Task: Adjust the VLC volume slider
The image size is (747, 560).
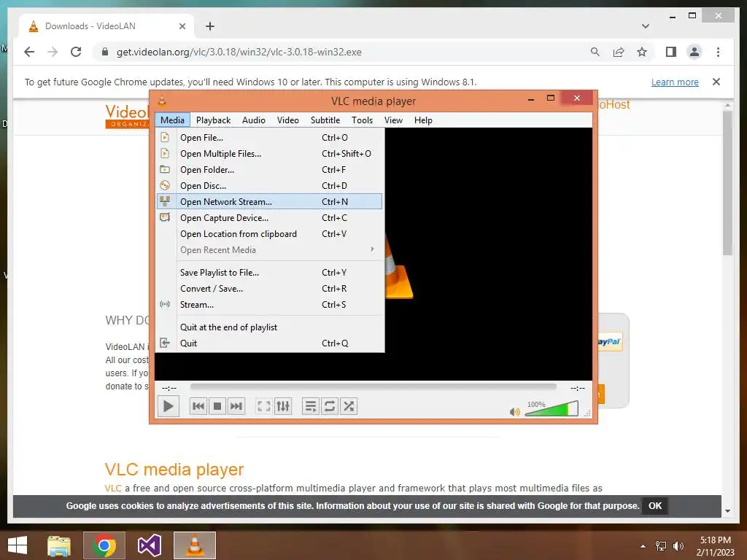Action: coord(551,409)
